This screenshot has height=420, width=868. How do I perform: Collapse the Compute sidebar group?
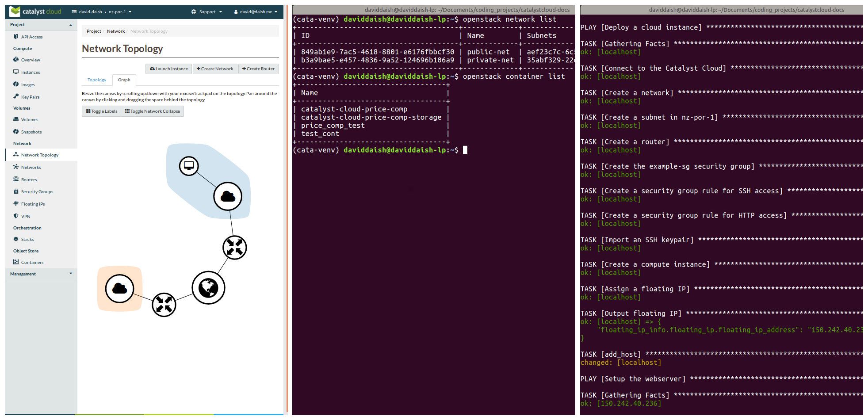[23, 49]
